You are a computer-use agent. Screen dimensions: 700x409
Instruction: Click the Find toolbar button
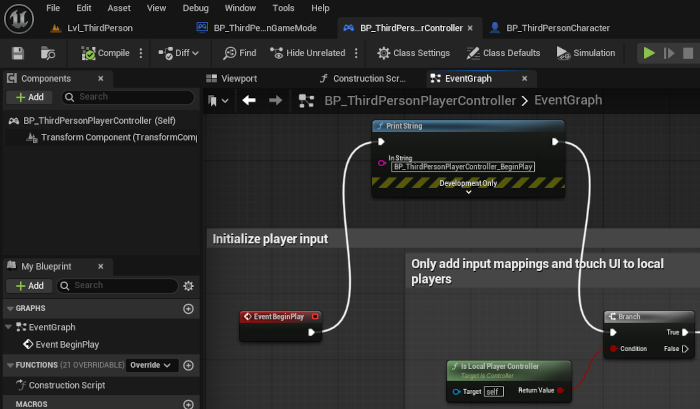(240, 53)
